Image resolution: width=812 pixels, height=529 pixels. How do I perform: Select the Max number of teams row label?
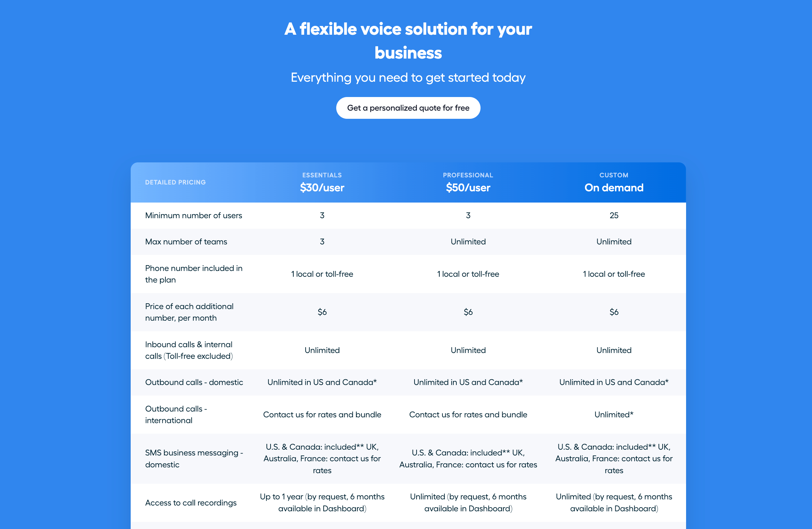pyautogui.click(x=186, y=241)
